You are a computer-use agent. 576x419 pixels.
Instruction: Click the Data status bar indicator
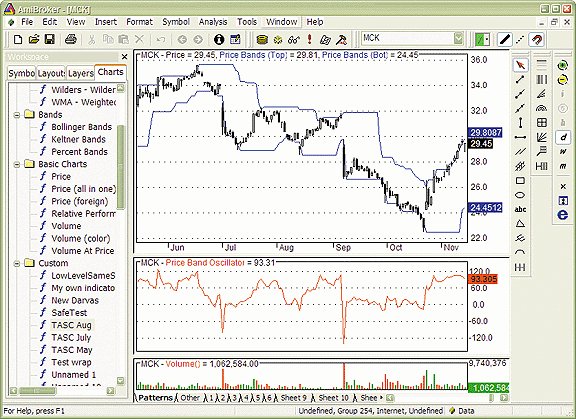pyautogui.click(x=462, y=411)
